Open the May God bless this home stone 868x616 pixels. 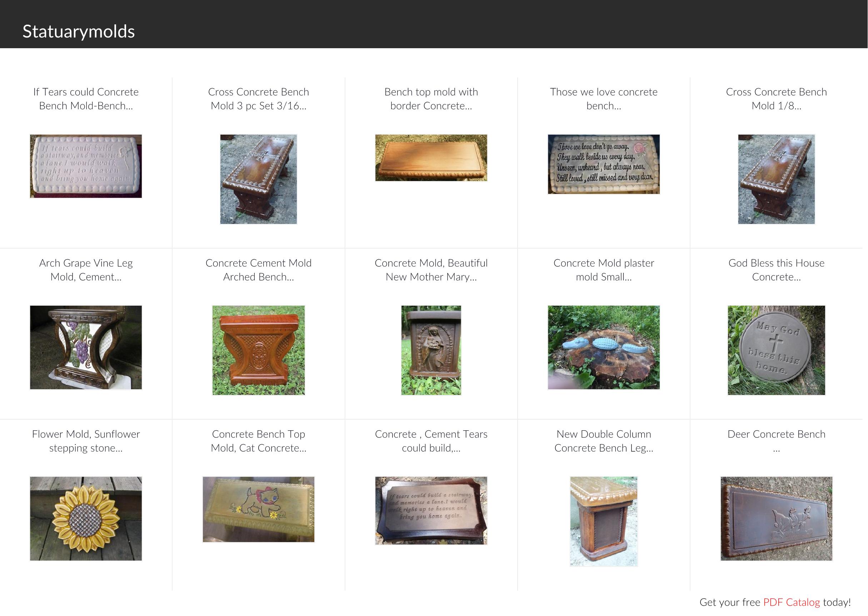(776, 350)
